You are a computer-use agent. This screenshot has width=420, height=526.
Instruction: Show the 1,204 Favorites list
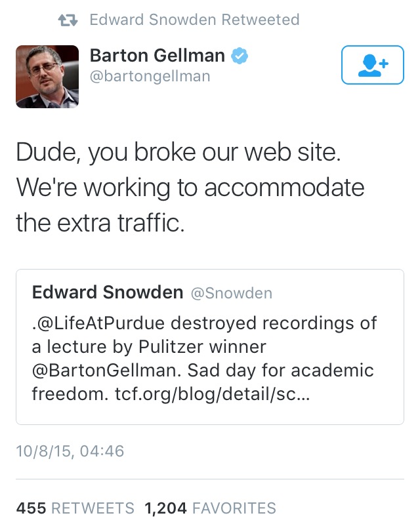pos(210,508)
